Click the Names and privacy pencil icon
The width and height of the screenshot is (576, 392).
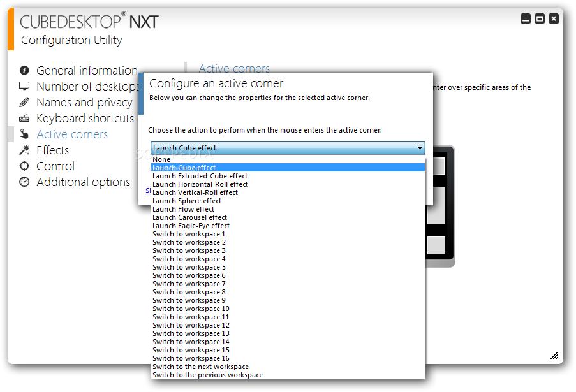(x=24, y=102)
